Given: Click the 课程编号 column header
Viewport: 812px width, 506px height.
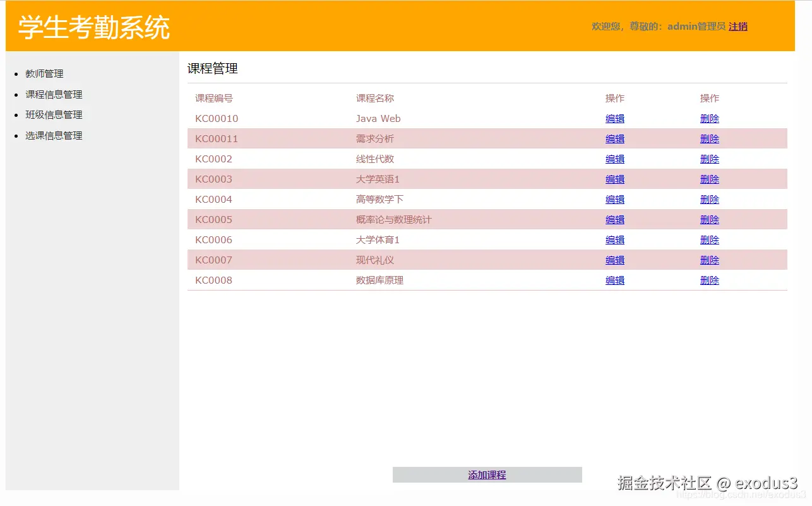Looking at the screenshot, I should coord(214,99).
